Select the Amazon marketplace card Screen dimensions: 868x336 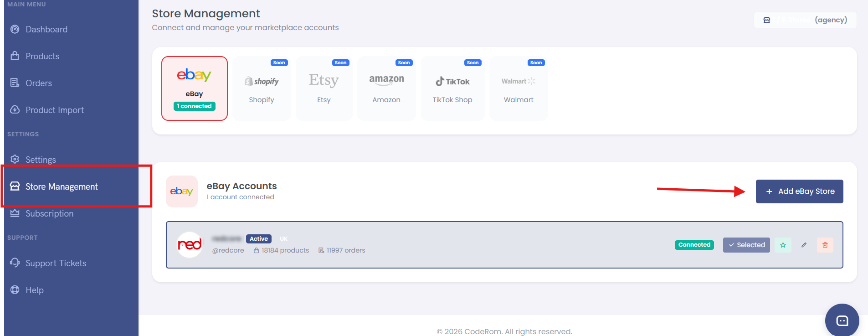pos(386,88)
